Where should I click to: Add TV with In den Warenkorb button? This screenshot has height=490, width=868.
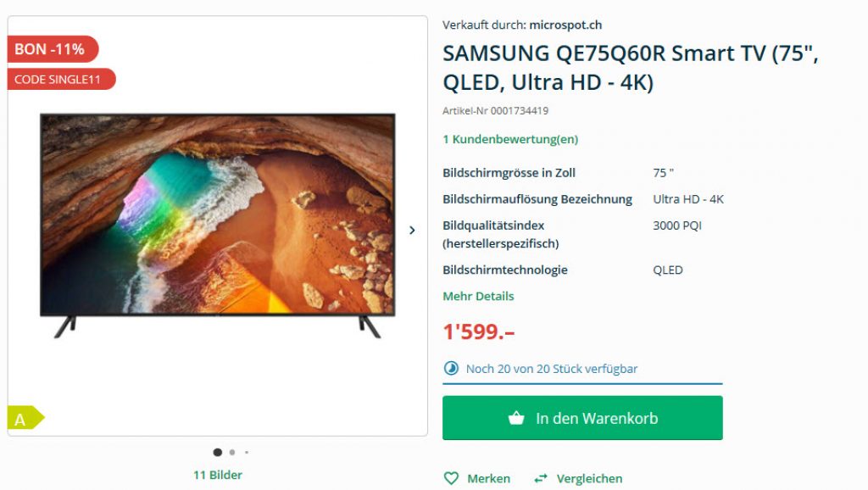coord(582,418)
